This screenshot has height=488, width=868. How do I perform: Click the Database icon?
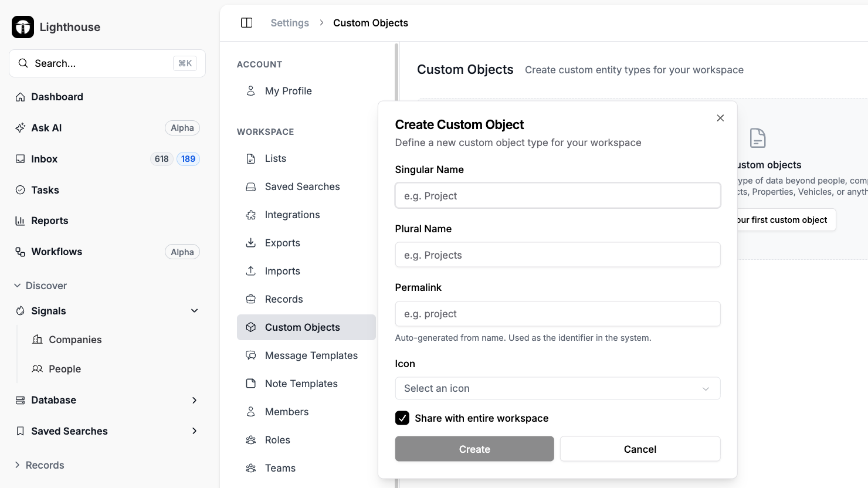(21, 400)
